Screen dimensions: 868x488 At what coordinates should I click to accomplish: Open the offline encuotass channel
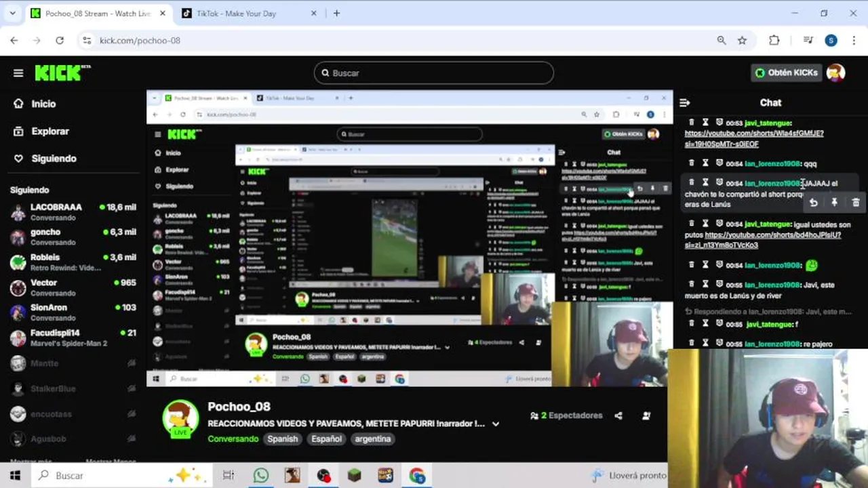coord(73,413)
